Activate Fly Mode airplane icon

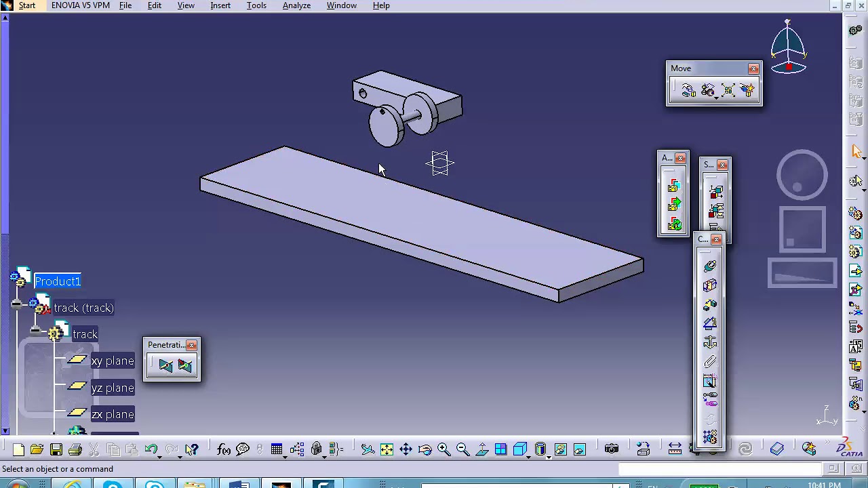click(368, 449)
